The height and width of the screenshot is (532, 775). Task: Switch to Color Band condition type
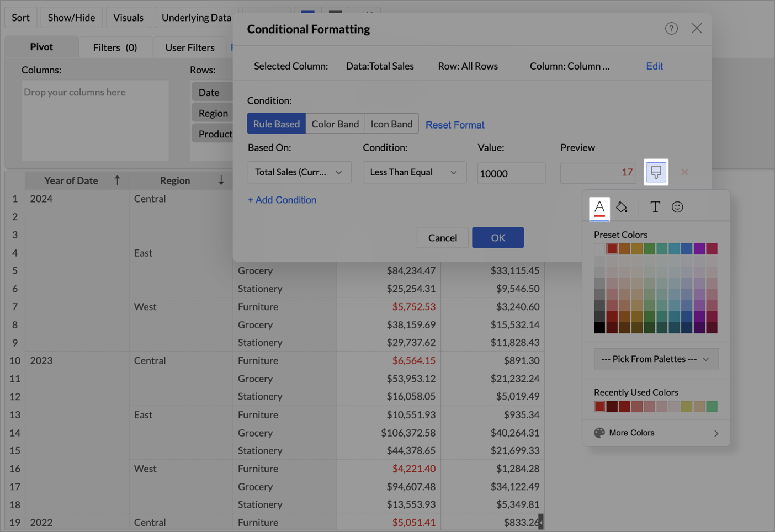click(335, 124)
